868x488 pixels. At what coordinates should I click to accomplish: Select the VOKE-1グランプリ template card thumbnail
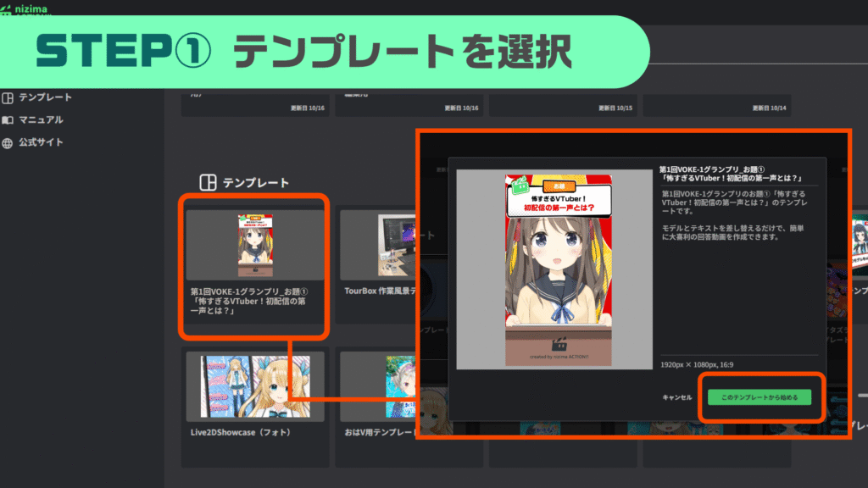pyautogui.click(x=255, y=246)
